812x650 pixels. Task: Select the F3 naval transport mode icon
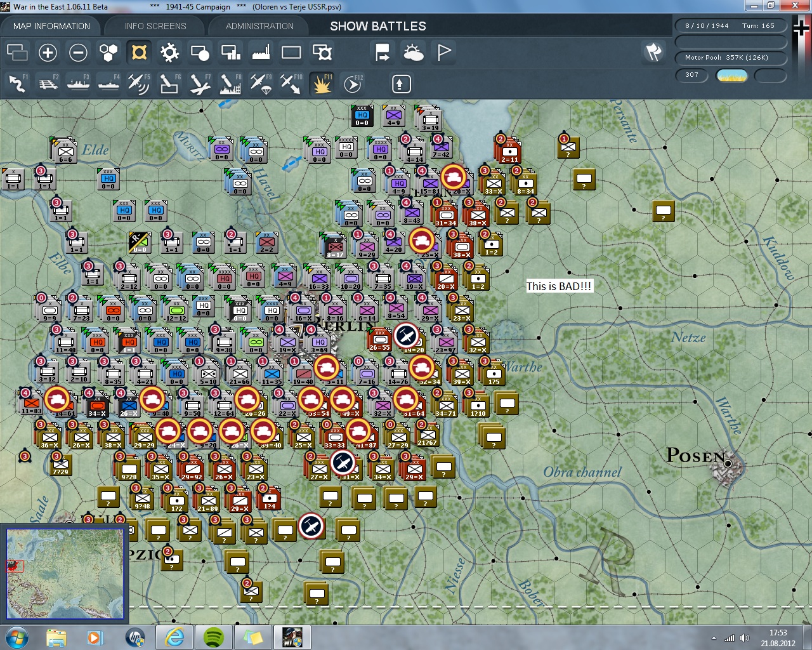tap(78, 84)
